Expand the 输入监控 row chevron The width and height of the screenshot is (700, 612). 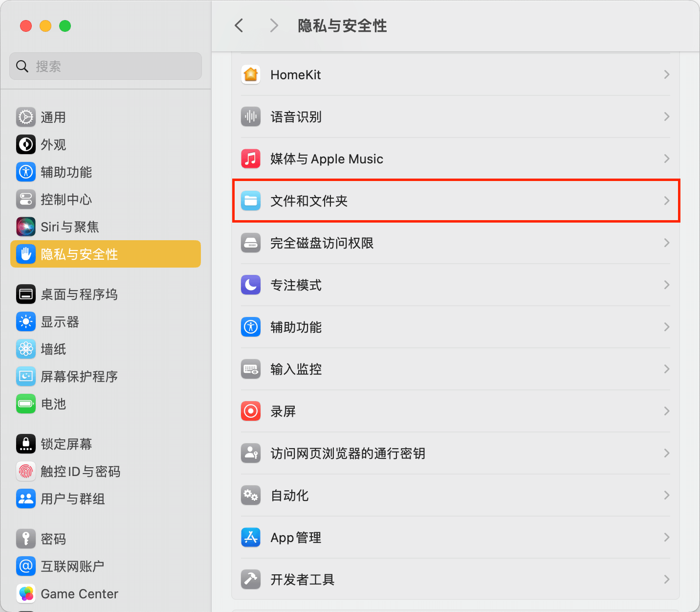tap(667, 369)
